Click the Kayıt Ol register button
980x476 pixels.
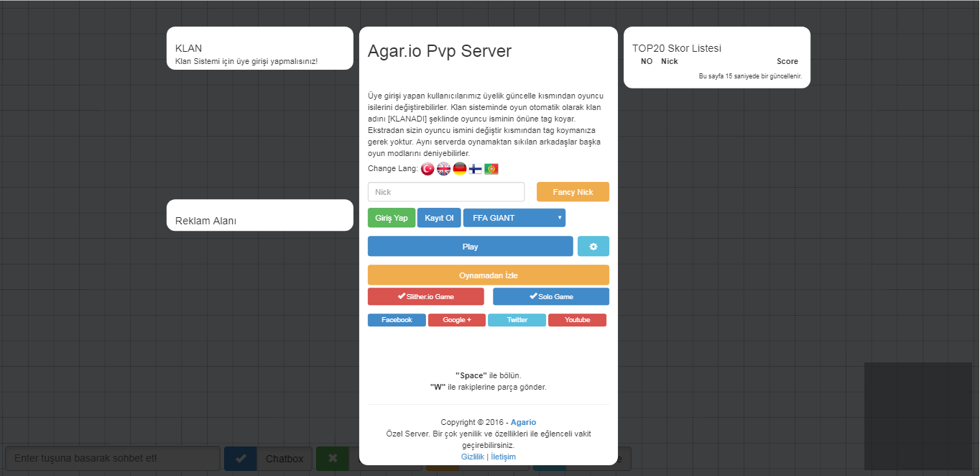click(x=439, y=218)
